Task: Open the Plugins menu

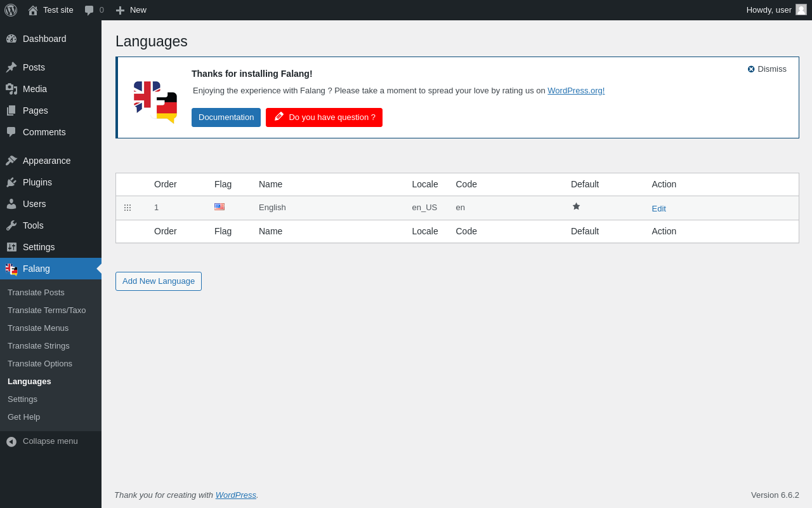Action: pos(37,182)
